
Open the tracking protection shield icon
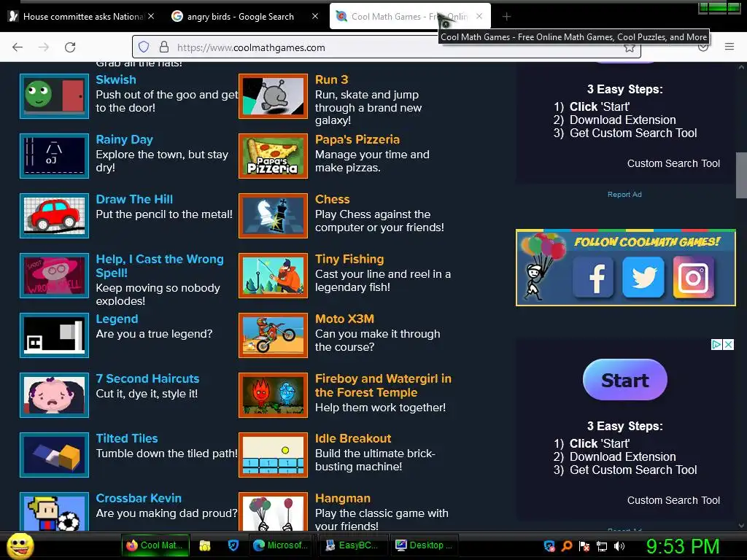[x=144, y=47]
